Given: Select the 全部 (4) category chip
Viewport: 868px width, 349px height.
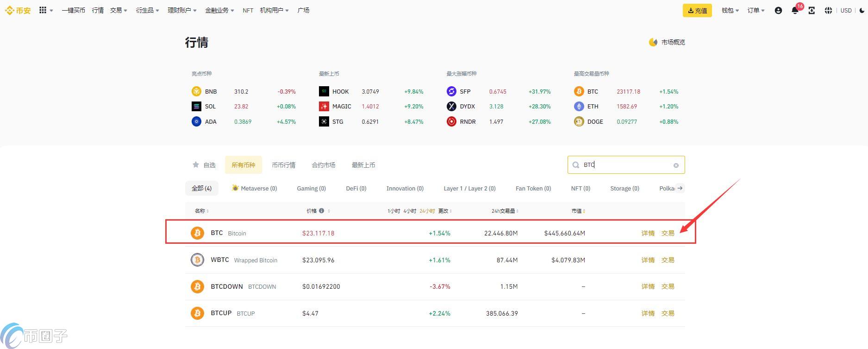Looking at the screenshot, I should tap(202, 188).
